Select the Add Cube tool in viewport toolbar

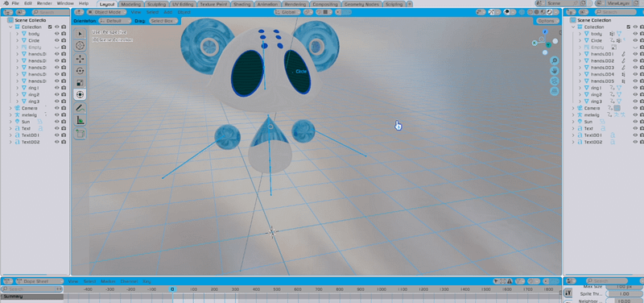[80, 133]
